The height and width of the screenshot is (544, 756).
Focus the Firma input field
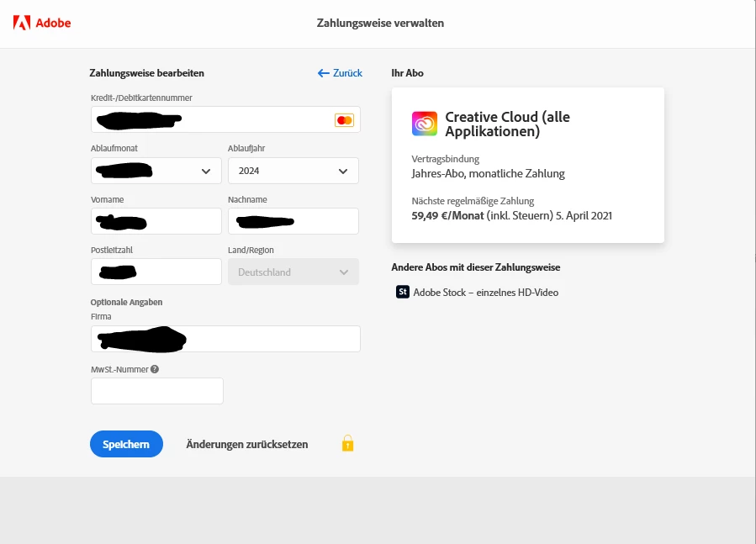225,339
